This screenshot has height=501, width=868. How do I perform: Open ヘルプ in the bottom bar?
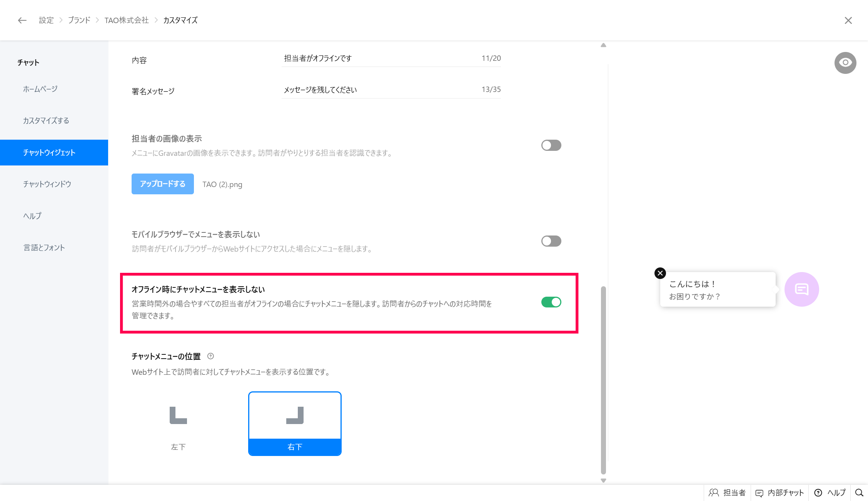pyautogui.click(x=830, y=493)
